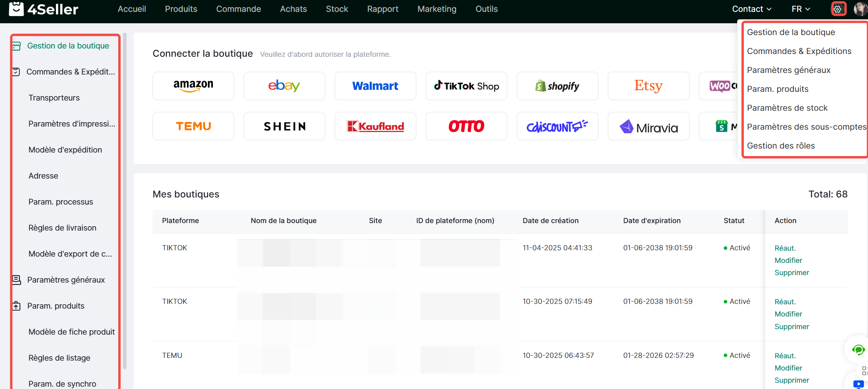This screenshot has width=868, height=389.
Task: Click Supprimer for the TEMU store
Action: [792, 380]
